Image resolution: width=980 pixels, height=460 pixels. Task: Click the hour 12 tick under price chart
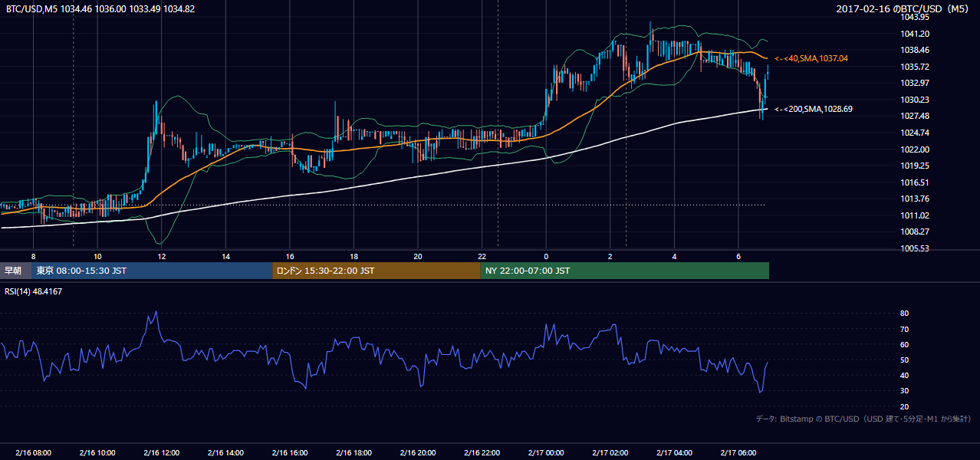162,256
